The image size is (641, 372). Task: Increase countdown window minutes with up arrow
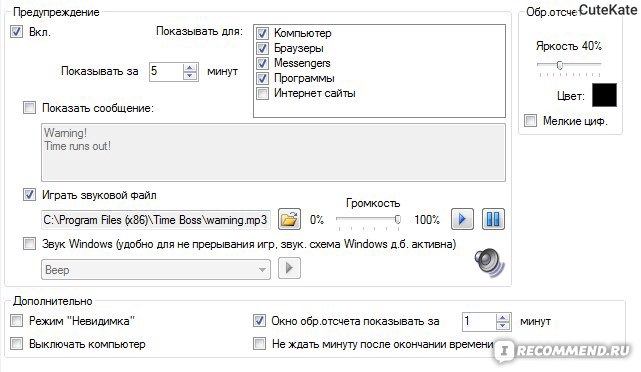(503, 318)
